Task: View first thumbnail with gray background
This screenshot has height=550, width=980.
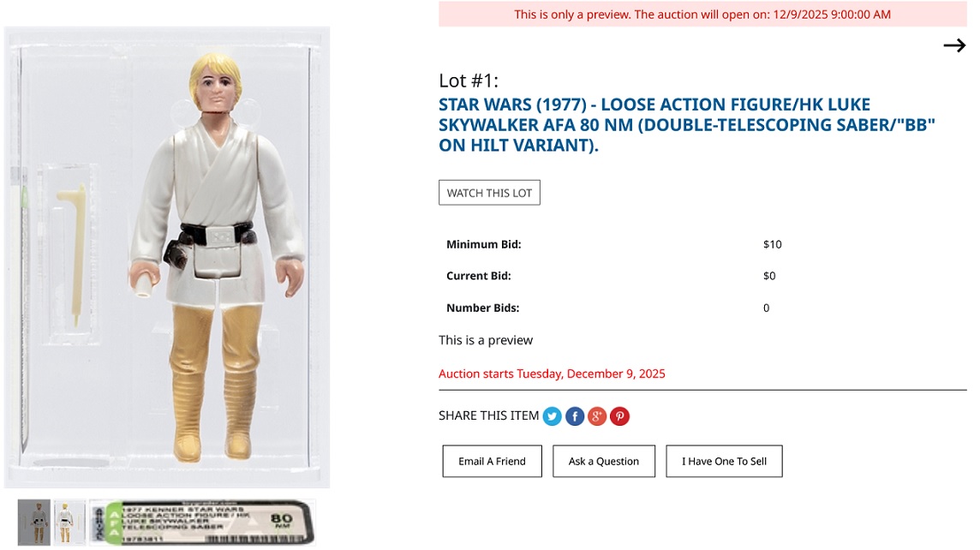Action: tap(34, 522)
